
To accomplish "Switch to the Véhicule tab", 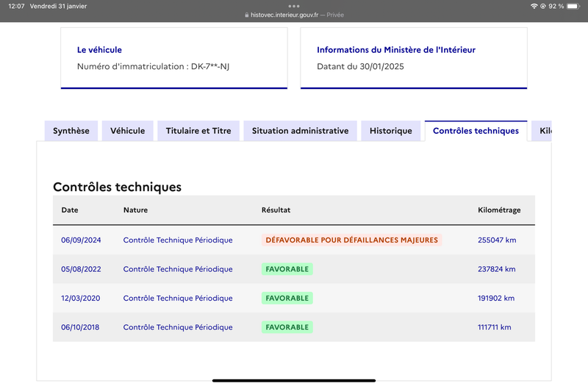I will tap(127, 131).
